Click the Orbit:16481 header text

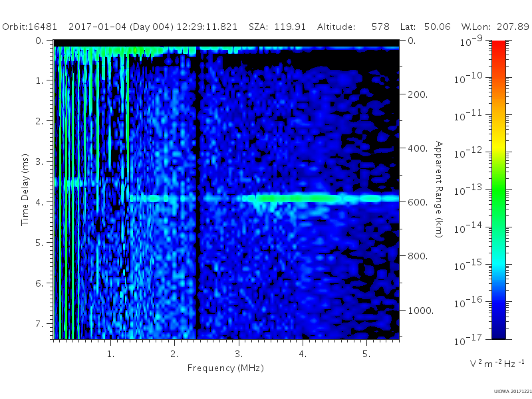[29, 27]
